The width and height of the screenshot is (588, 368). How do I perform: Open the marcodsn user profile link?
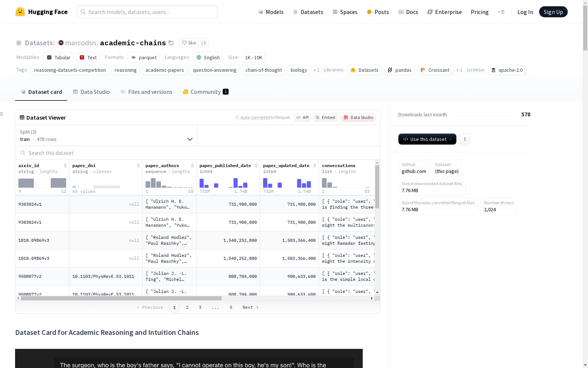click(x=80, y=43)
